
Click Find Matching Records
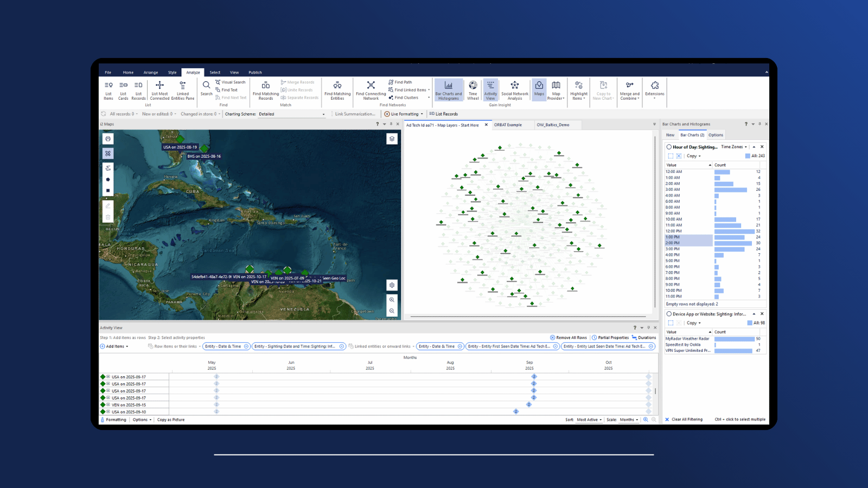(x=266, y=91)
